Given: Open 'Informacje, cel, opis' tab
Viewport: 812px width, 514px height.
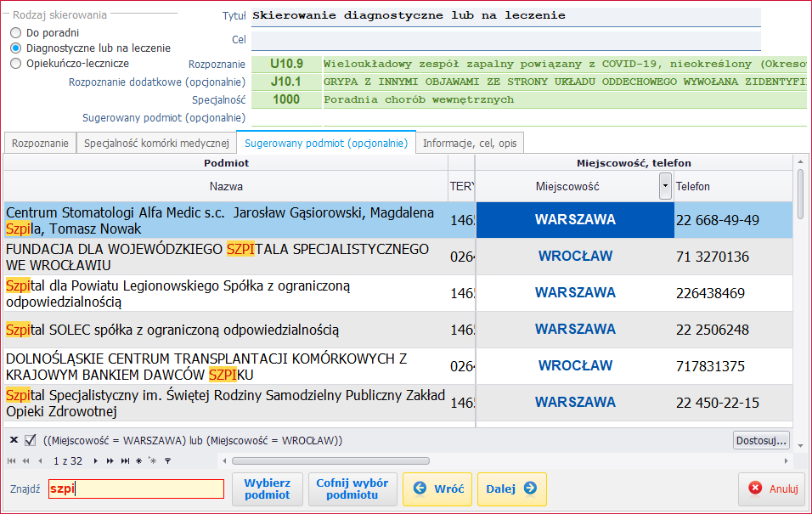Looking at the screenshot, I should point(470,144).
